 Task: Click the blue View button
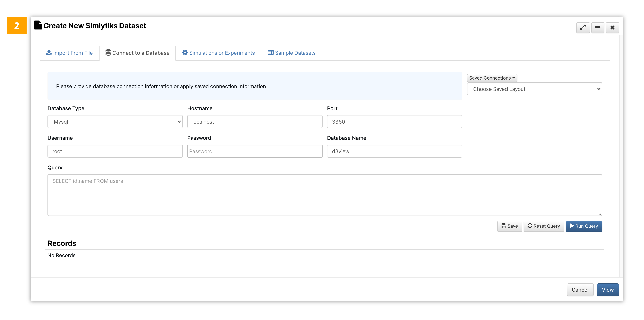pyautogui.click(x=607, y=290)
